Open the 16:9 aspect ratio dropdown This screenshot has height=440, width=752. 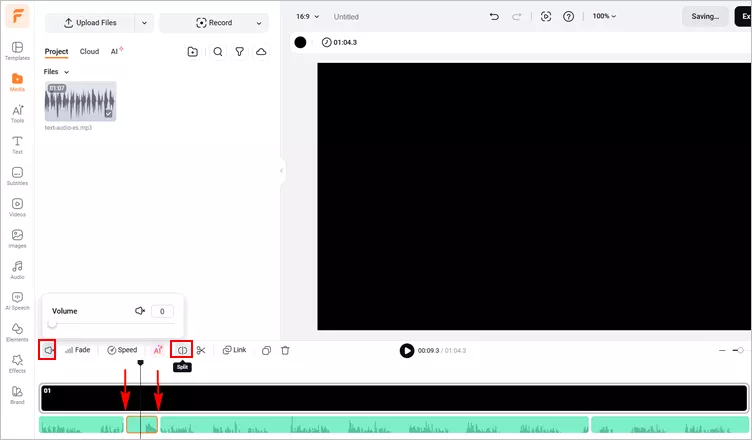307,16
